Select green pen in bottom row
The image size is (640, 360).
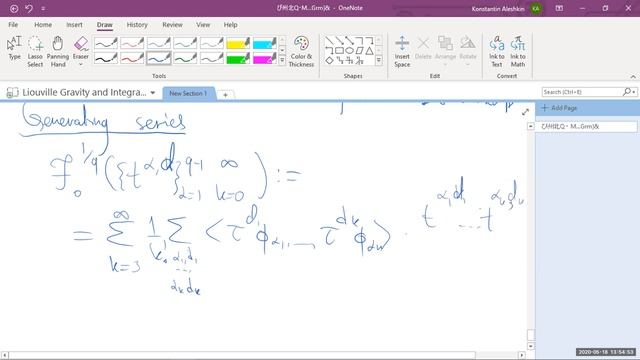(185, 58)
